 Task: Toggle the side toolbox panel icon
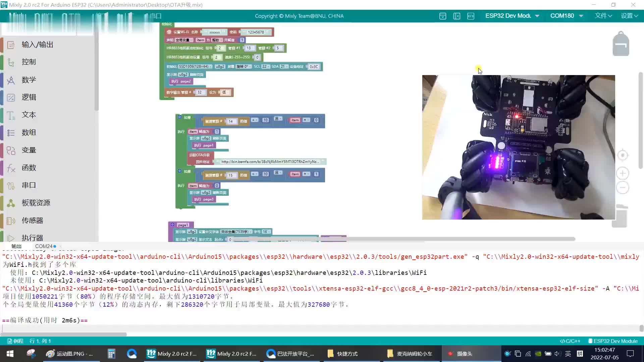(x=457, y=16)
